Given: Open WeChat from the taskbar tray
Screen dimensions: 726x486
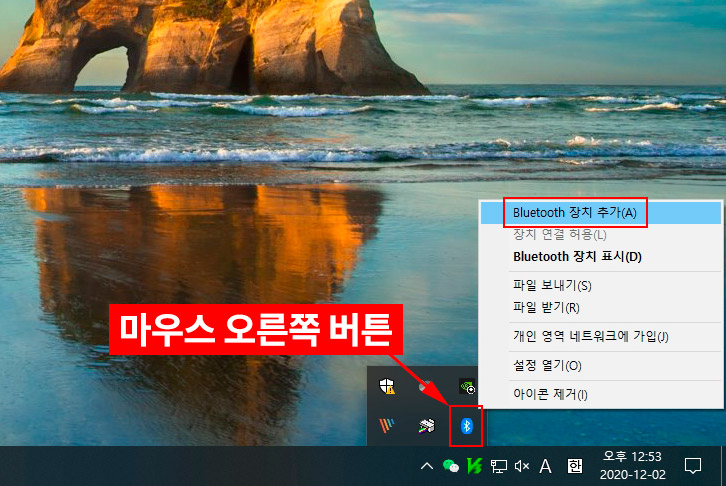Looking at the screenshot, I should point(451,466).
